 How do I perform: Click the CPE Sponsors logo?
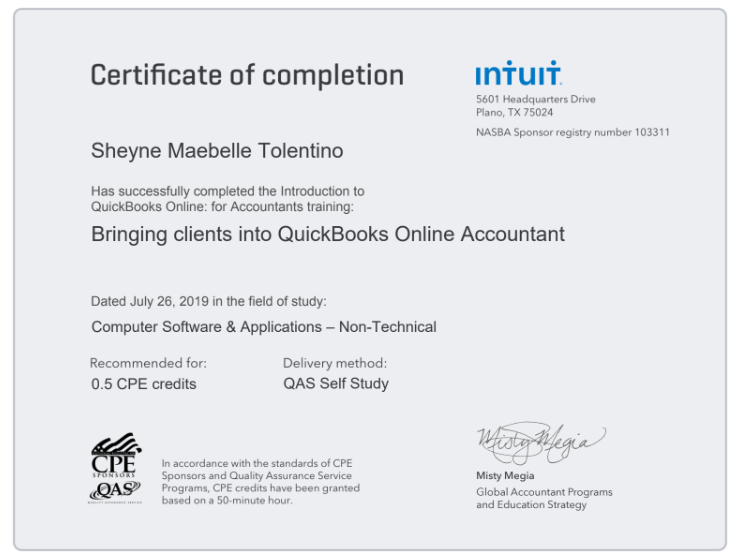click(116, 455)
